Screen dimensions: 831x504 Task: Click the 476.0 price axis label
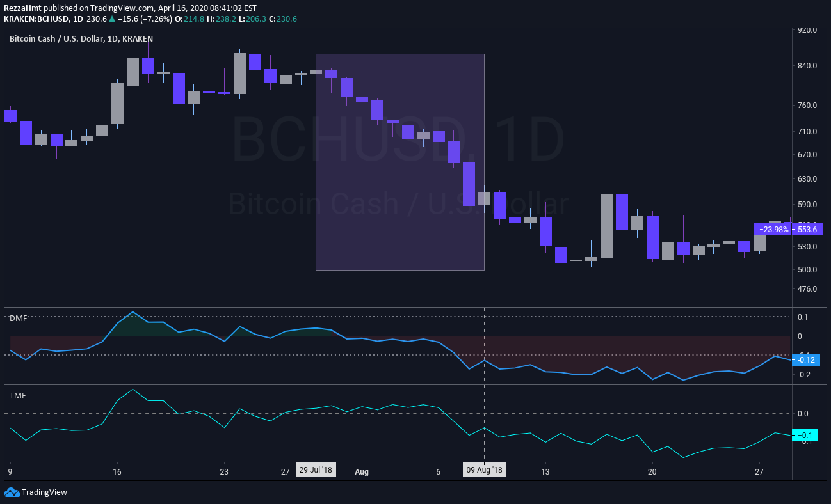(807, 289)
